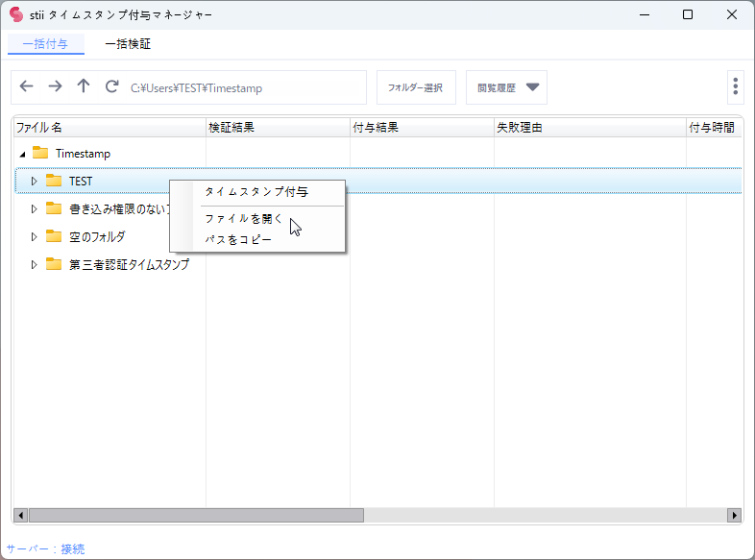Refresh the folder listing

111,87
